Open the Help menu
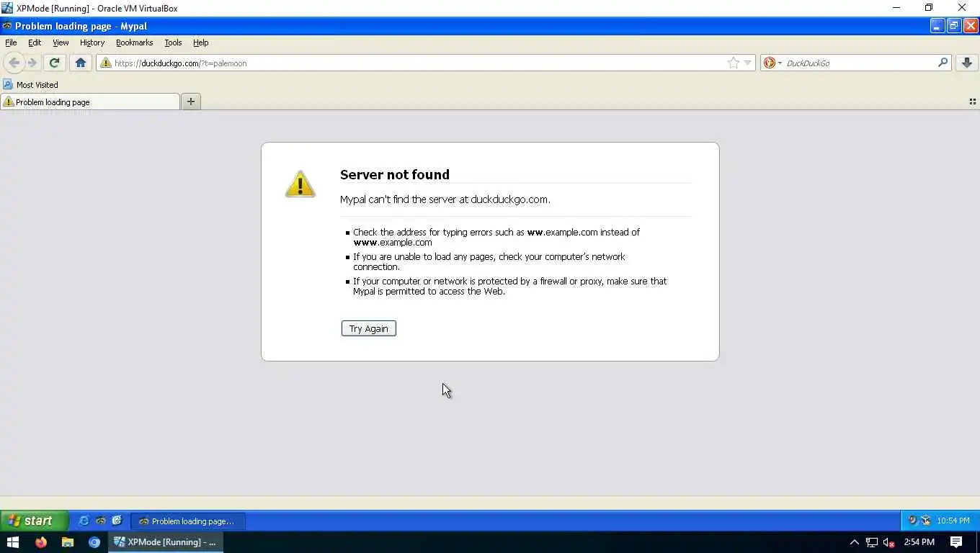Viewport: 980px width, 553px height. (200, 42)
